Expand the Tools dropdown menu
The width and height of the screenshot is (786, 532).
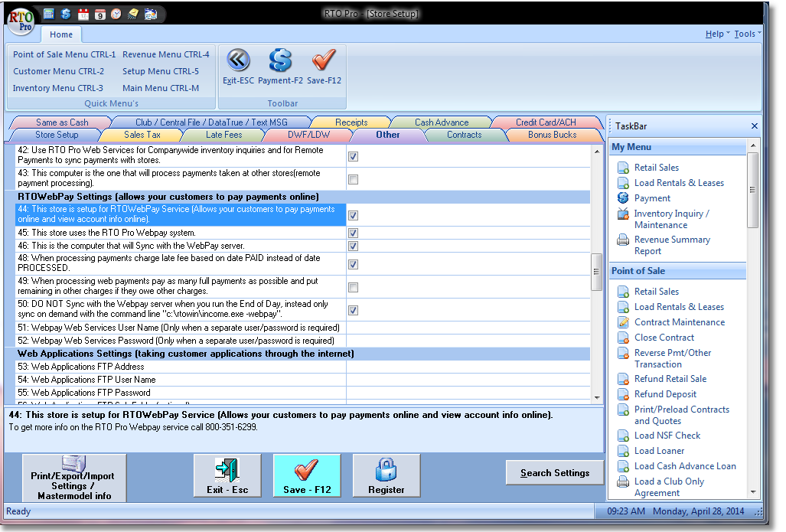747,34
